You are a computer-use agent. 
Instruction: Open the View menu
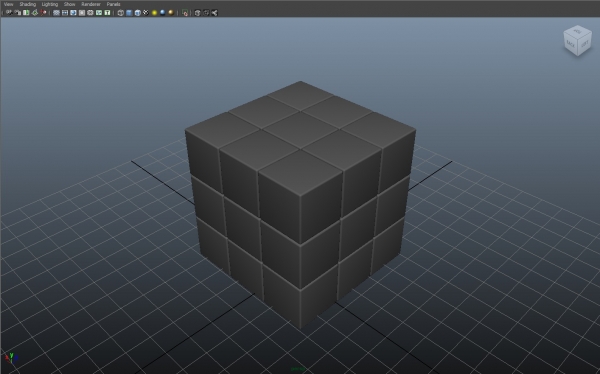[x=8, y=4]
